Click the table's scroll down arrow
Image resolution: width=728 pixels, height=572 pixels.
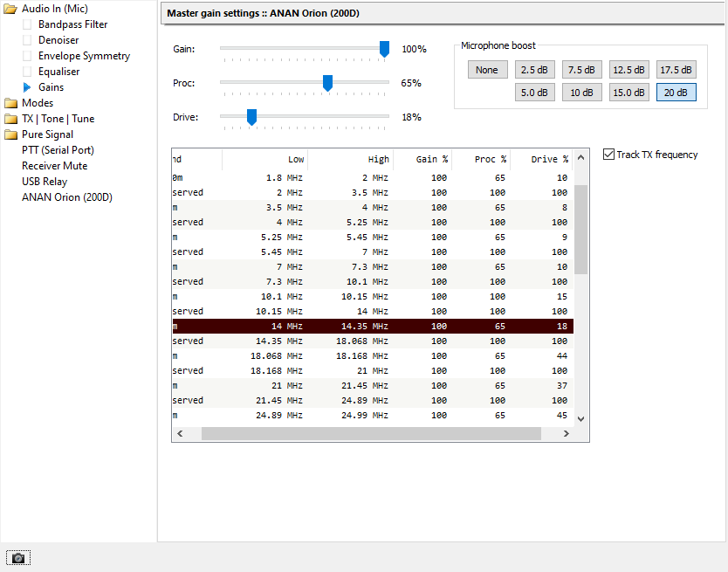point(580,419)
